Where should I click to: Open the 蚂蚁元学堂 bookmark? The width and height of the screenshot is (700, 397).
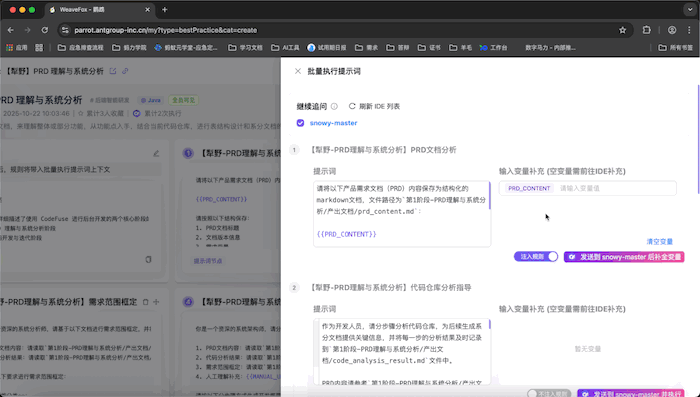click(186, 47)
